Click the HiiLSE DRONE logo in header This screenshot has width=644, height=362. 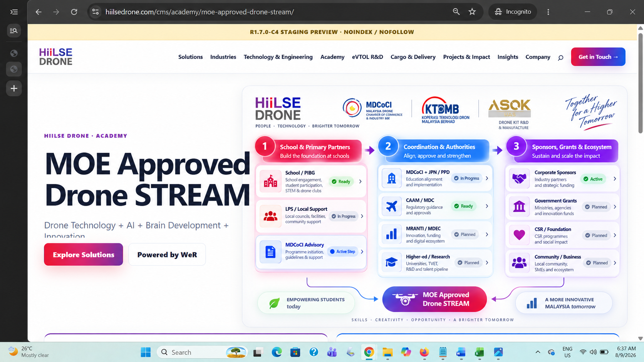[56, 57]
